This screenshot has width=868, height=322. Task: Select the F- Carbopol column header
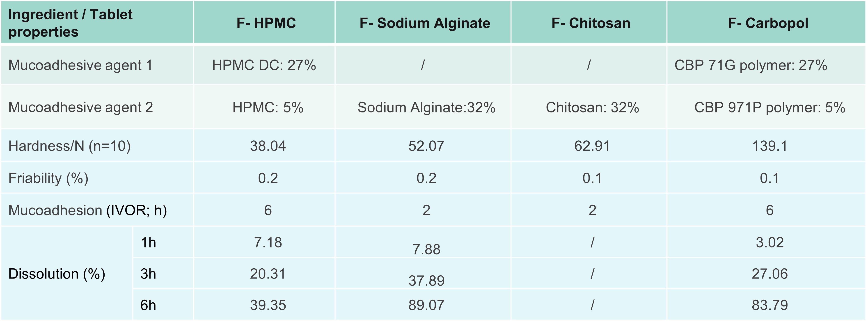pos(768,23)
